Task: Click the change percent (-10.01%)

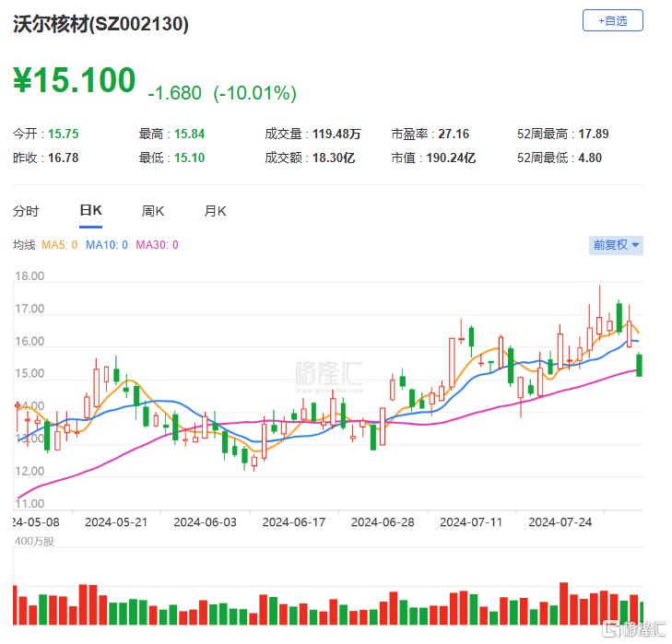Action: click(255, 93)
